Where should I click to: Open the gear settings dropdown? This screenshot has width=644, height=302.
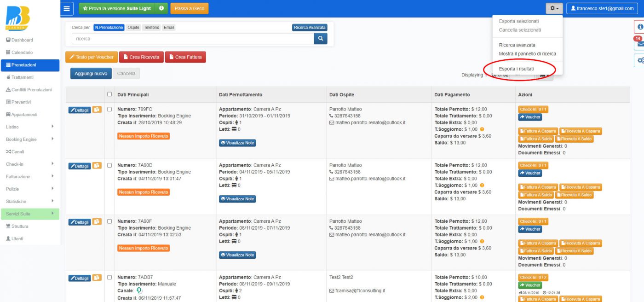(554, 8)
